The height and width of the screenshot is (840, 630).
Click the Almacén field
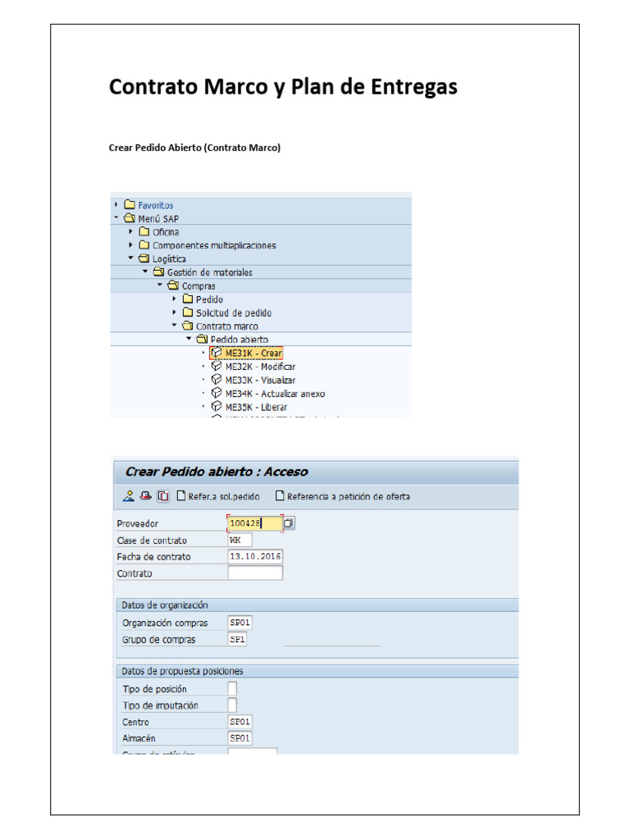coord(240,738)
